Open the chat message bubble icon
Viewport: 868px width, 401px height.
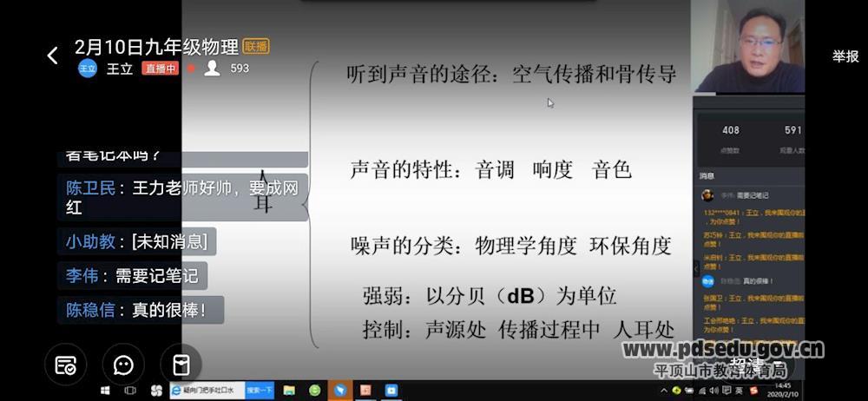123,365
